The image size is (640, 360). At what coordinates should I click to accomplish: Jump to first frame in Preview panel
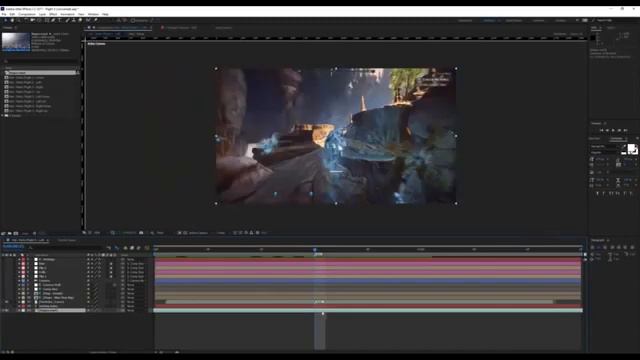click(x=602, y=130)
